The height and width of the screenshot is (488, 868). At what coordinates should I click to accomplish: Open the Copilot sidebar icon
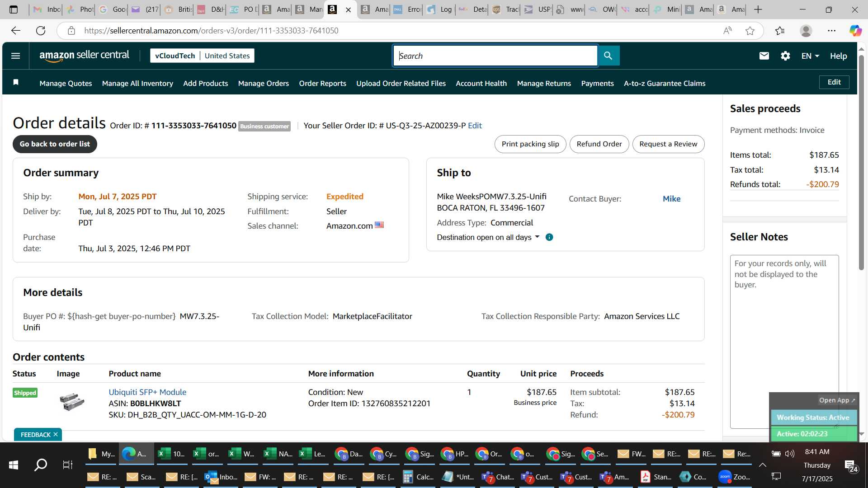coord(855,31)
